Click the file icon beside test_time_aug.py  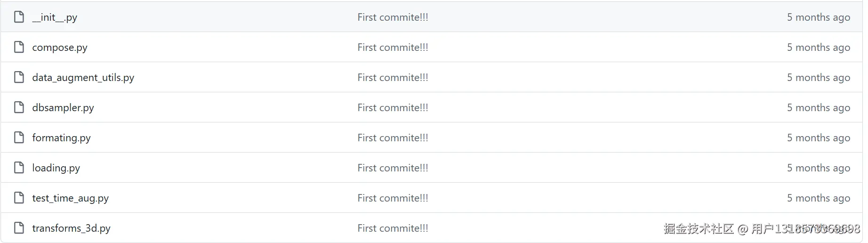coord(19,198)
